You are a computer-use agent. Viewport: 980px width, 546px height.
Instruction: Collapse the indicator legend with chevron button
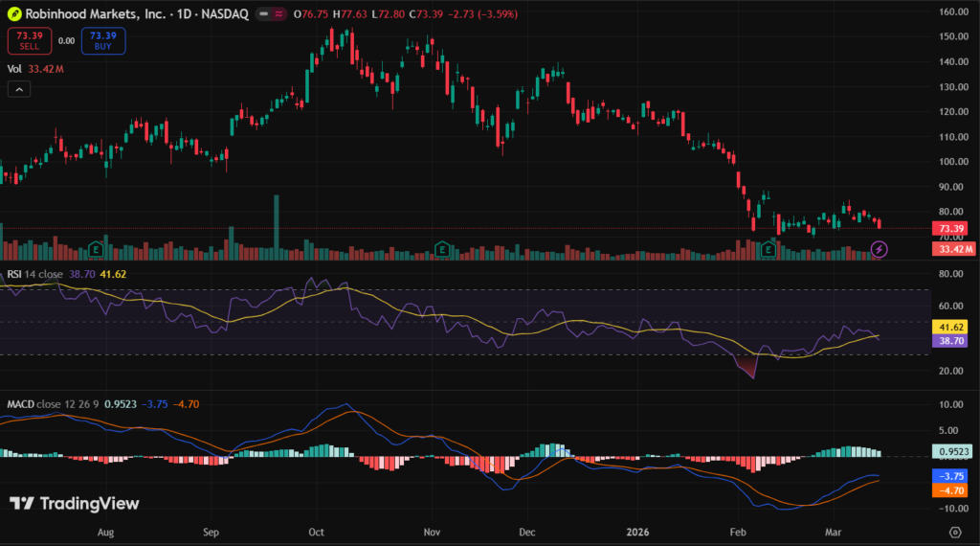coord(19,89)
